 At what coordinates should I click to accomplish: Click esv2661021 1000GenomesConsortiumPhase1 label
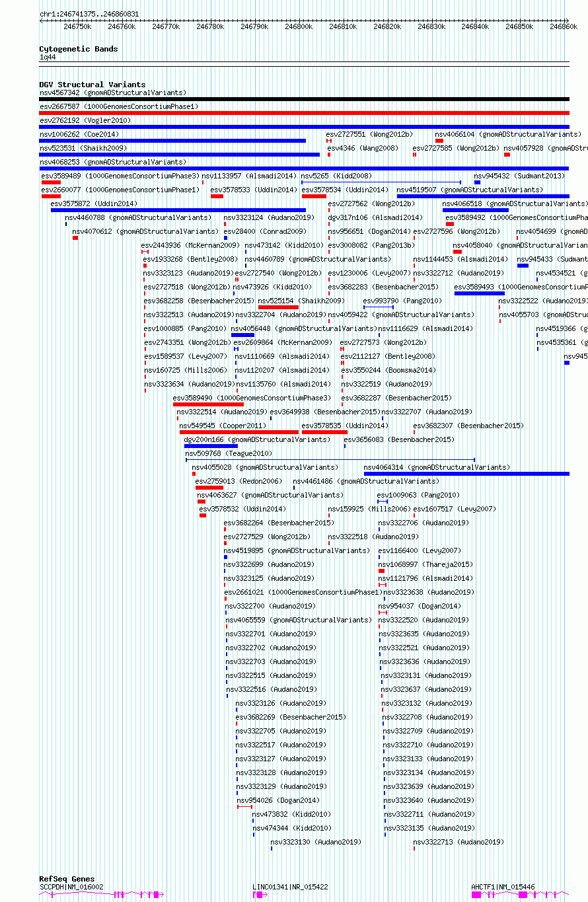pos(303,592)
